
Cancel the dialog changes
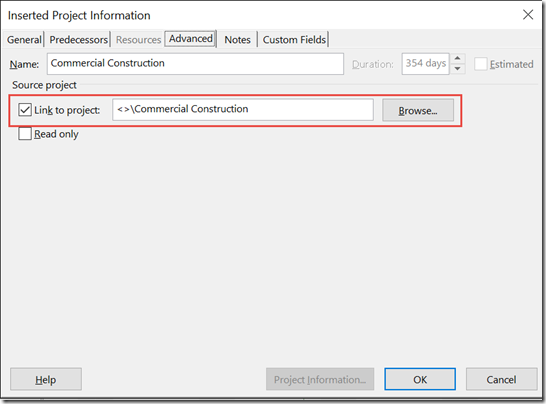(501, 379)
